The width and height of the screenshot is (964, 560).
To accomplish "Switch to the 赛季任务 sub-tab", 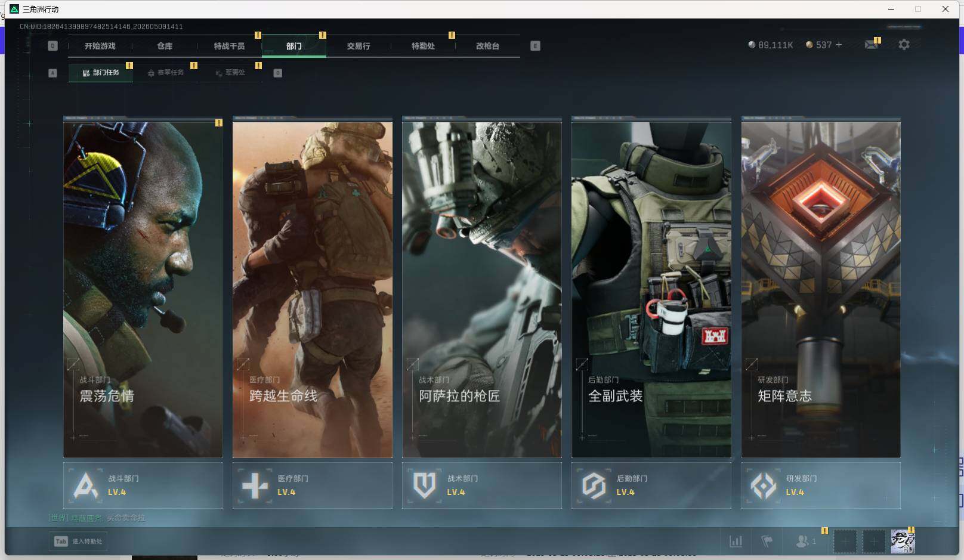I will pos(165,73).
